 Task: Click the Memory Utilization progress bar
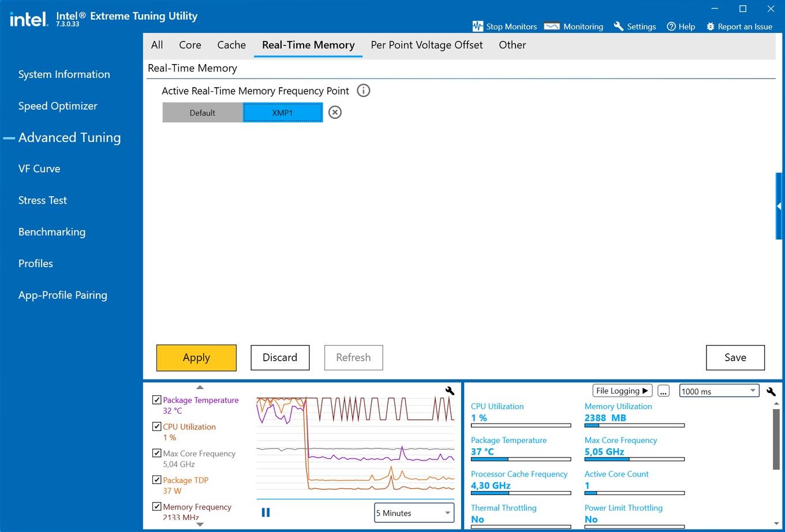634,425
